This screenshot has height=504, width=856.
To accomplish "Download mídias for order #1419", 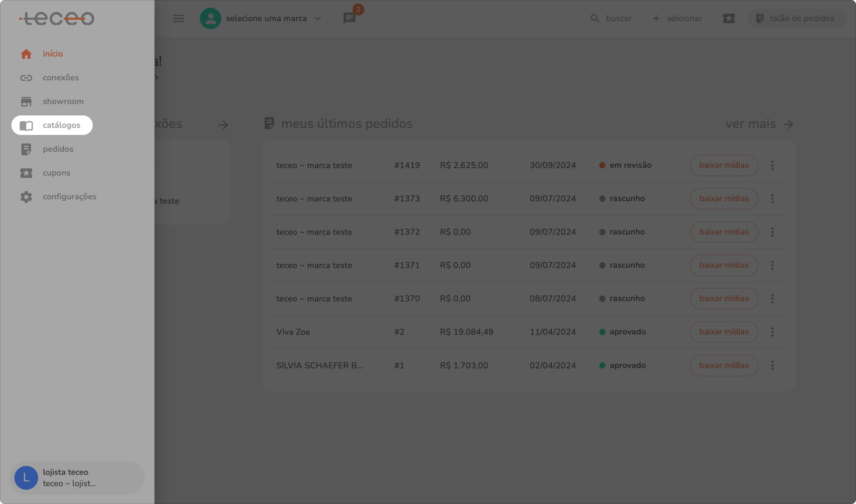I will pos(724,165).
